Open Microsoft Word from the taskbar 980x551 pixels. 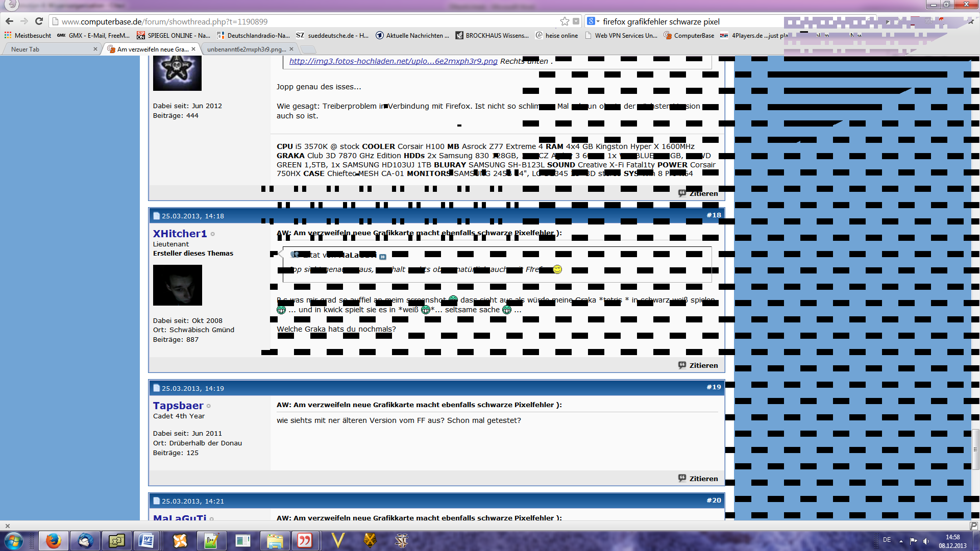[146, 540]
